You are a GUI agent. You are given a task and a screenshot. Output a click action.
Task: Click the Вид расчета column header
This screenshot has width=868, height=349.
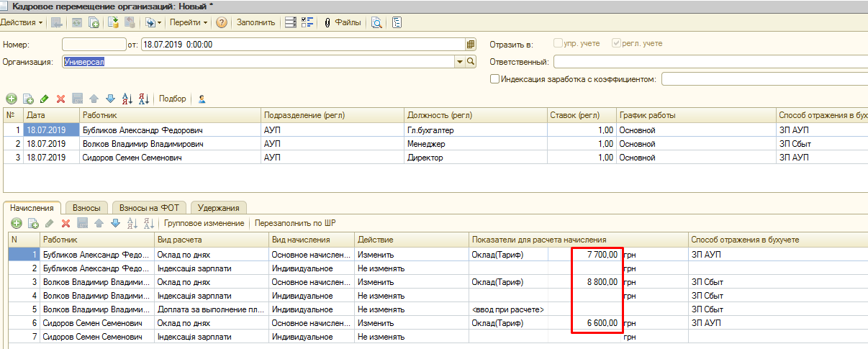click(212, 240)
